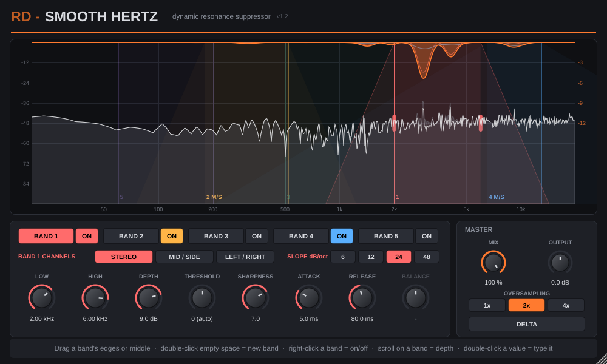Select the BAND 2 tab
This screenshot has height=364, width=607.
(x=131, y=236)
